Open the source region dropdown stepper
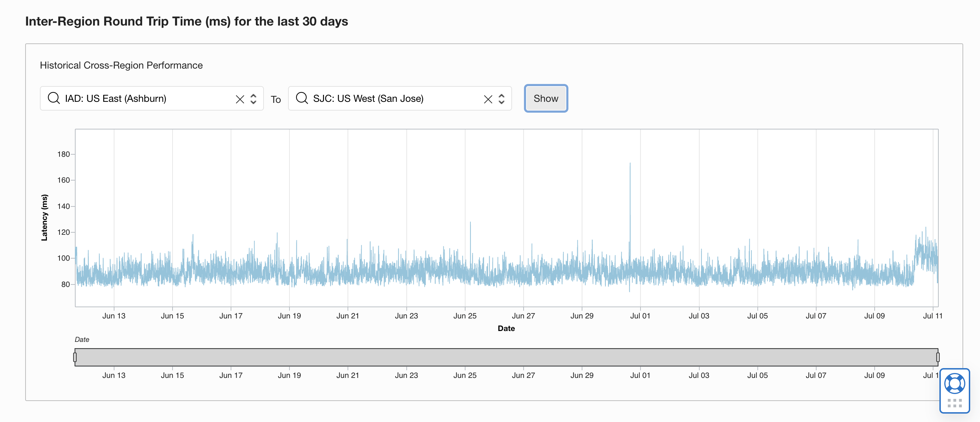This screenshot has width=980, height=422. pos(254,99)
